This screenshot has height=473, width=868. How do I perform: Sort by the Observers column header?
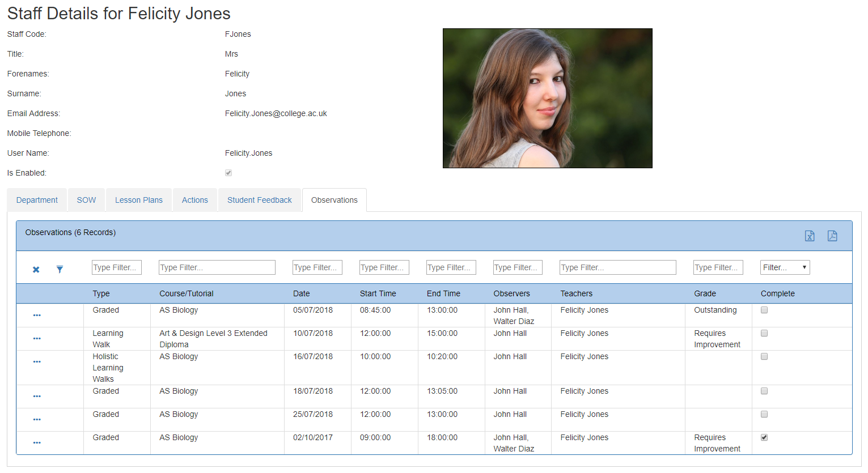point(512,293)
